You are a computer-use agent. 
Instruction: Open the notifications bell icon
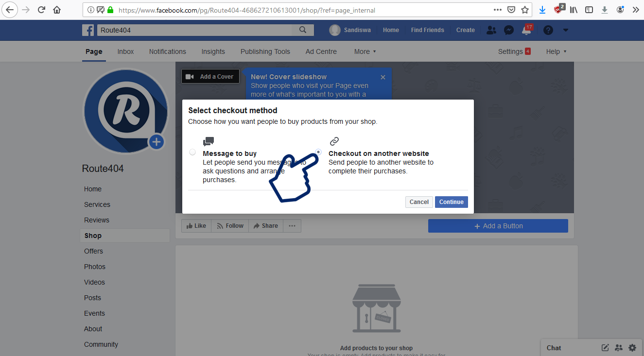click(x=526, y=30)
